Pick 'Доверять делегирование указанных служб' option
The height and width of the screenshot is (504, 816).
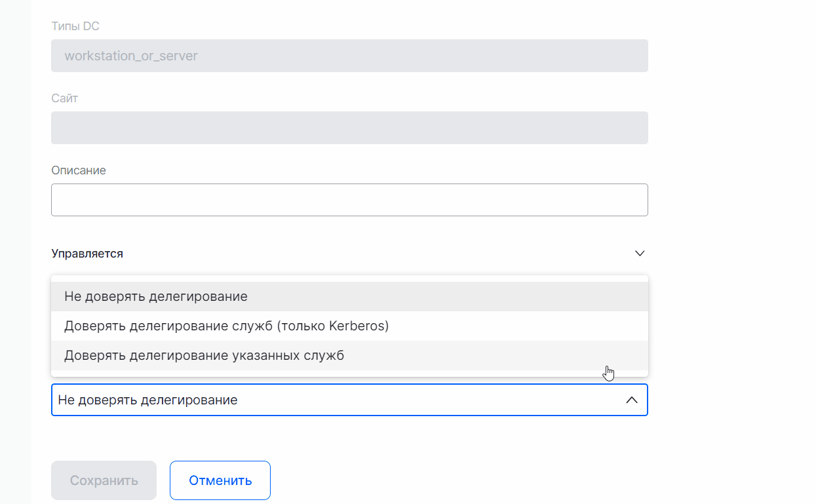[x=204, y=356]
